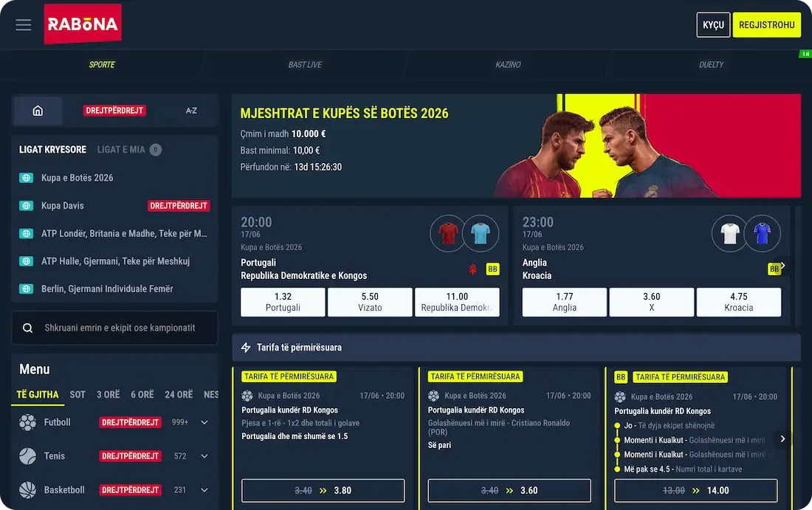Click globe icon beside Kupa Davis

(x=26, y=206)
